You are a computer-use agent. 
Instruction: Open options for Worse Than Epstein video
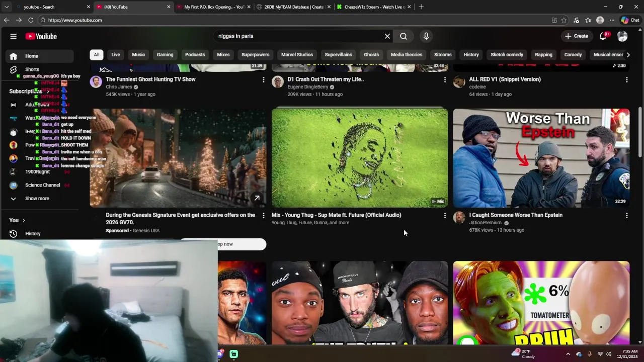point(626,215)
